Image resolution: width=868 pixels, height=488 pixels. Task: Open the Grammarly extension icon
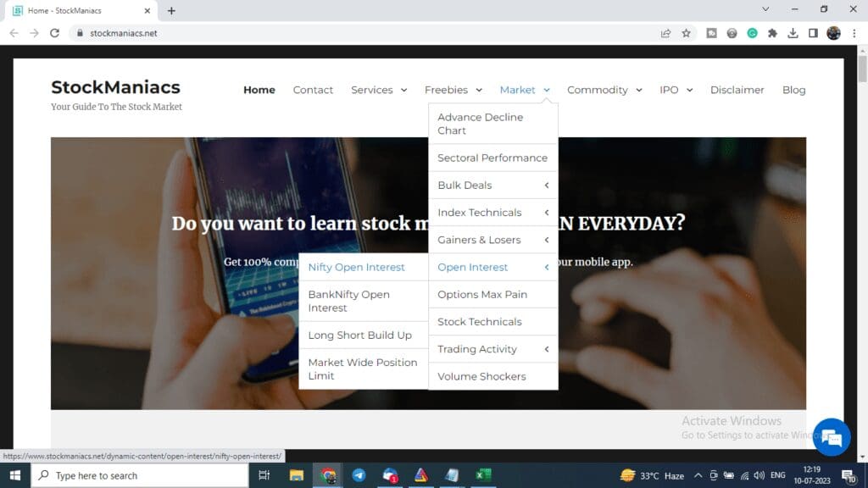753,33
